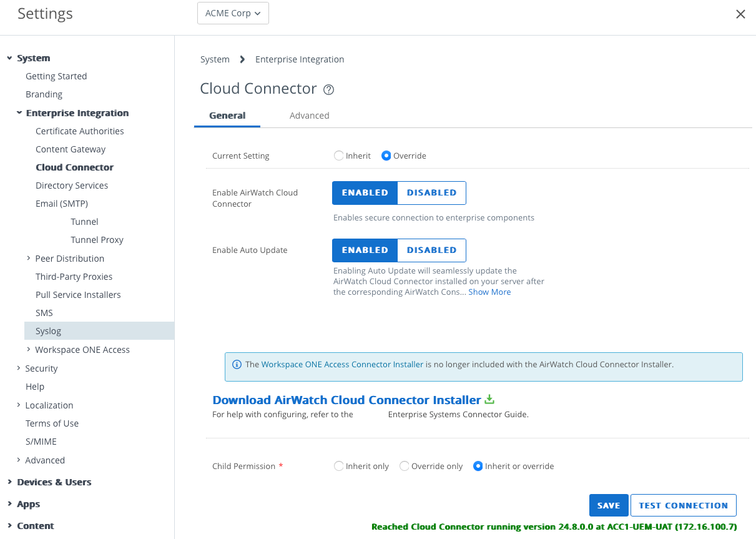This screenshot has height=539, width=756.
Task: Expand the Workspace ONE Access node
Action: click(x=29, y=350)
